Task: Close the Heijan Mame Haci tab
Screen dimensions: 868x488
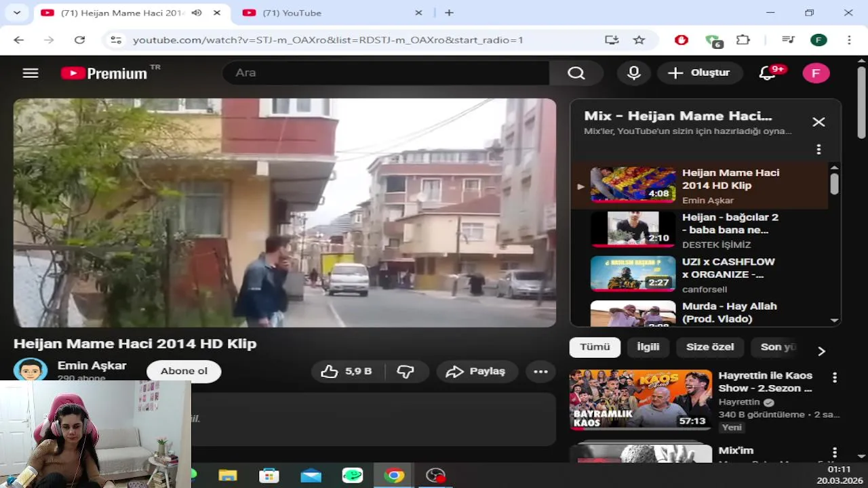Action: click(217, 13)
